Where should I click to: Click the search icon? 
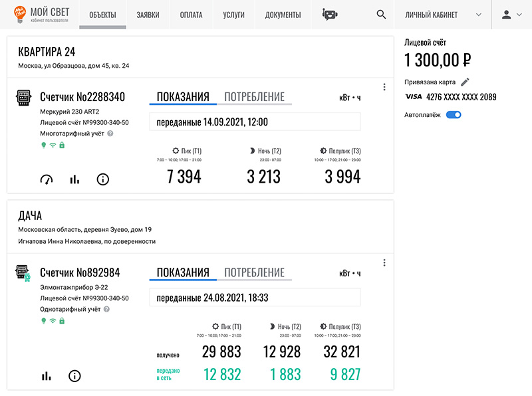[x=381, y=14]
